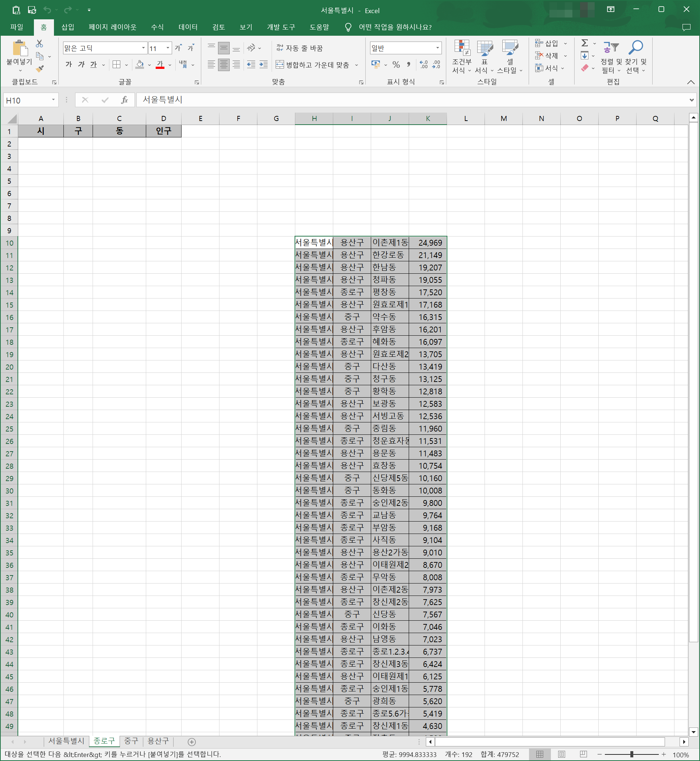Screen dimensions: 700x761
Task: Click the AutoSum sigma icon
Action: (x=585, y=43)
